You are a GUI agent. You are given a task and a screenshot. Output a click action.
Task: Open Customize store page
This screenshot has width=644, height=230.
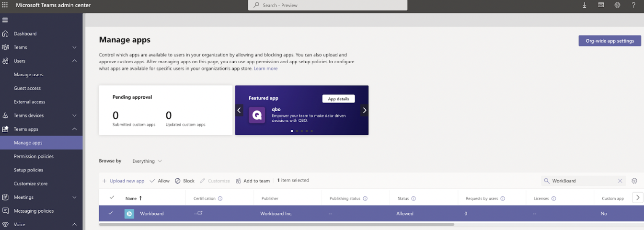[x=31, y=184]
